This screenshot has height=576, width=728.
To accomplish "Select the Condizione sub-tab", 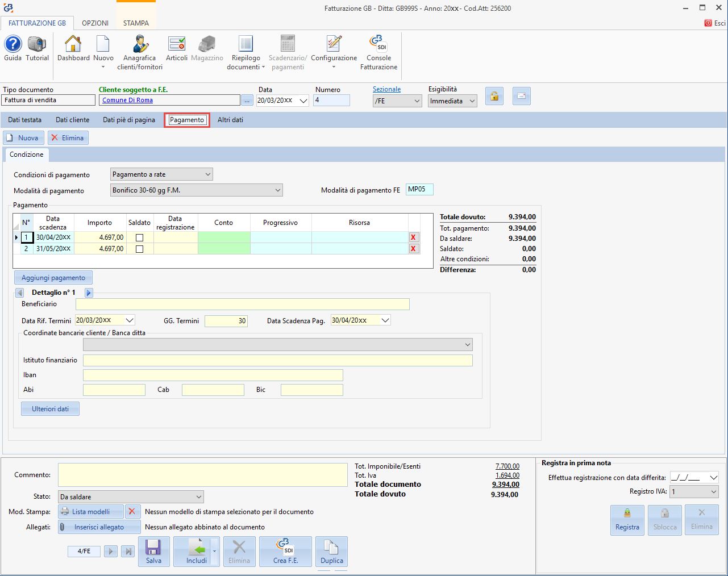I will pos(26,155).
